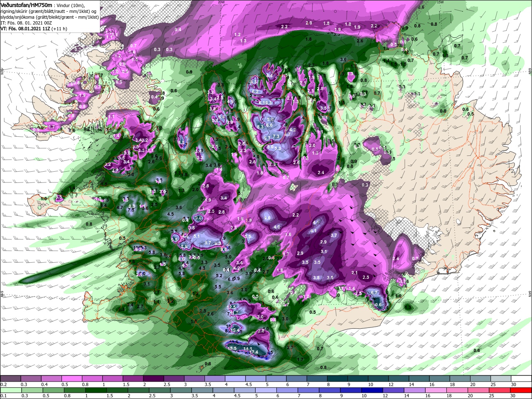Click the initial time line 'IT: Fös. 08. 01. 2021 00Z'

pyautogui.click(x=26, y=23)
